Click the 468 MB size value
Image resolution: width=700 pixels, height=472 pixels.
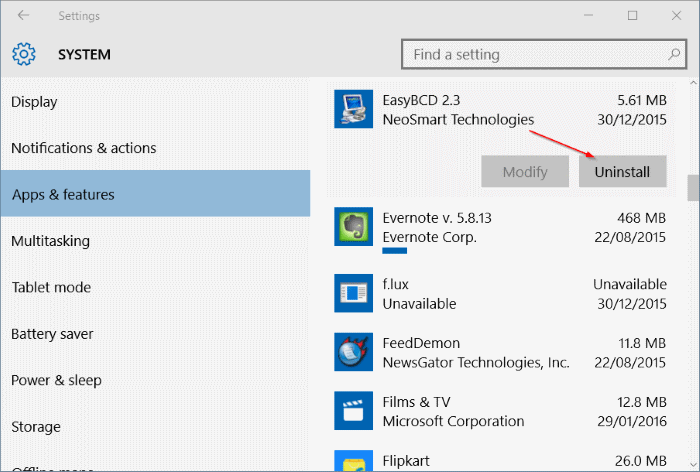coord(642,218)
